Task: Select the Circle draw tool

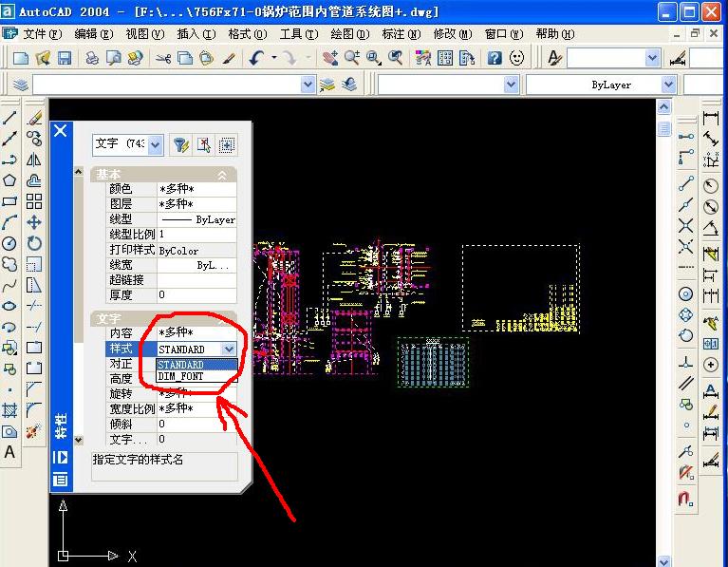Action: click(x=9, y=243)
